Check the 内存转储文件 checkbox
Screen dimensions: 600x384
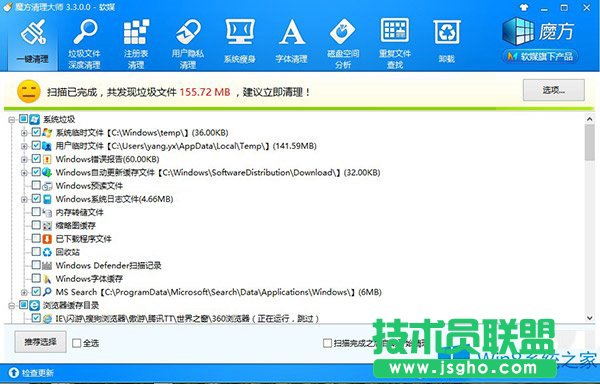pos(36,212)
